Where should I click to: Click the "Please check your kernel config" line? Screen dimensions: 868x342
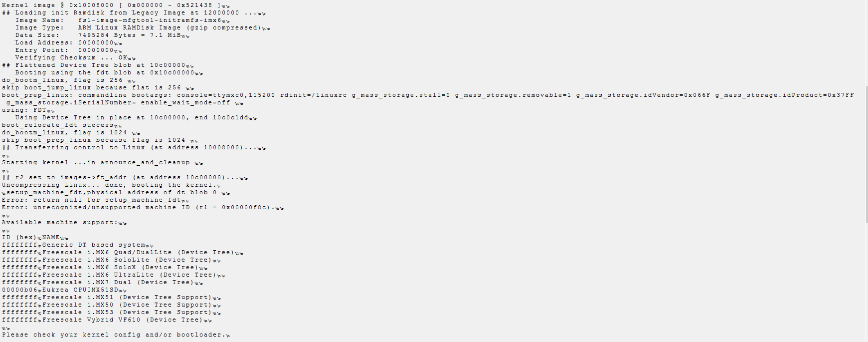(x=112, y=335)
